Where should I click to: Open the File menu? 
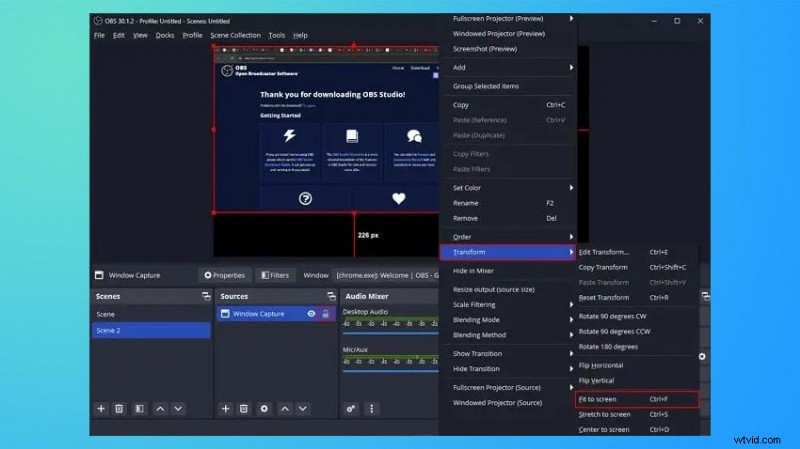click(x=99, y=35)
